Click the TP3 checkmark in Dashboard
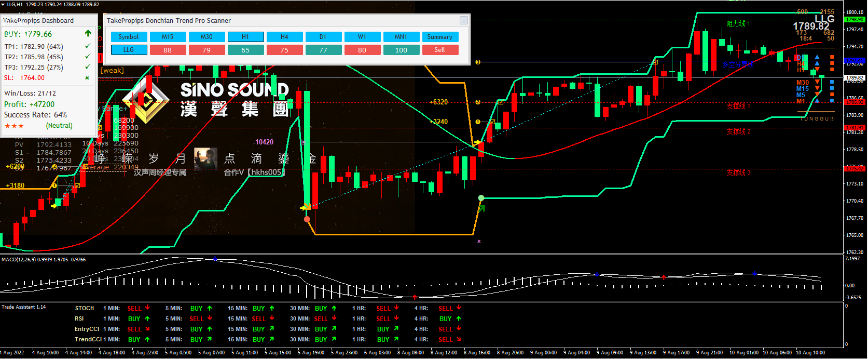Viewport: 868px width, 359px height. pyautogui.click(x=87, y=67)
